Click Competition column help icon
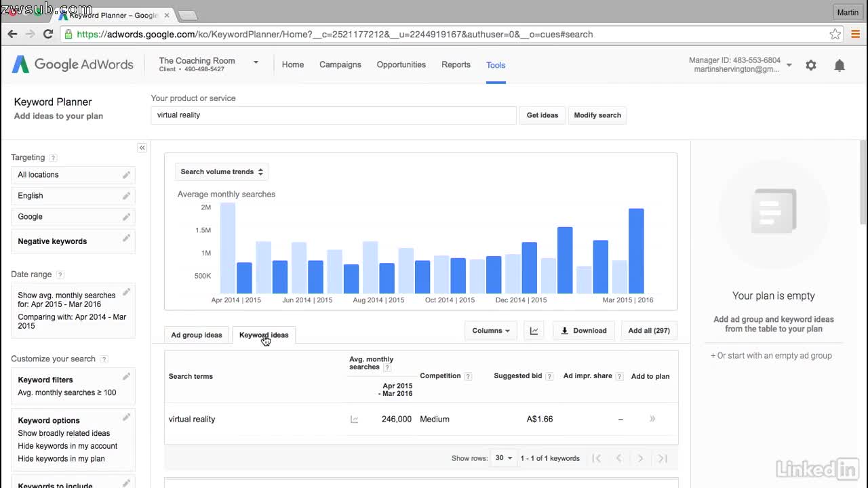This screenshot has height=488, width=868. tap(468, 376)
